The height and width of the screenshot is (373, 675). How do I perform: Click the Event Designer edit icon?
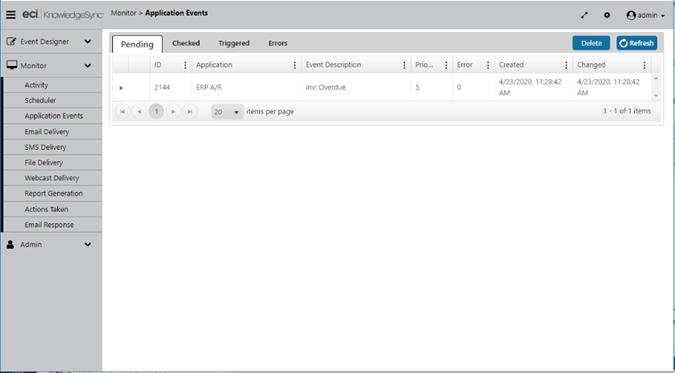pyautogui.click(x=12, y=42)
